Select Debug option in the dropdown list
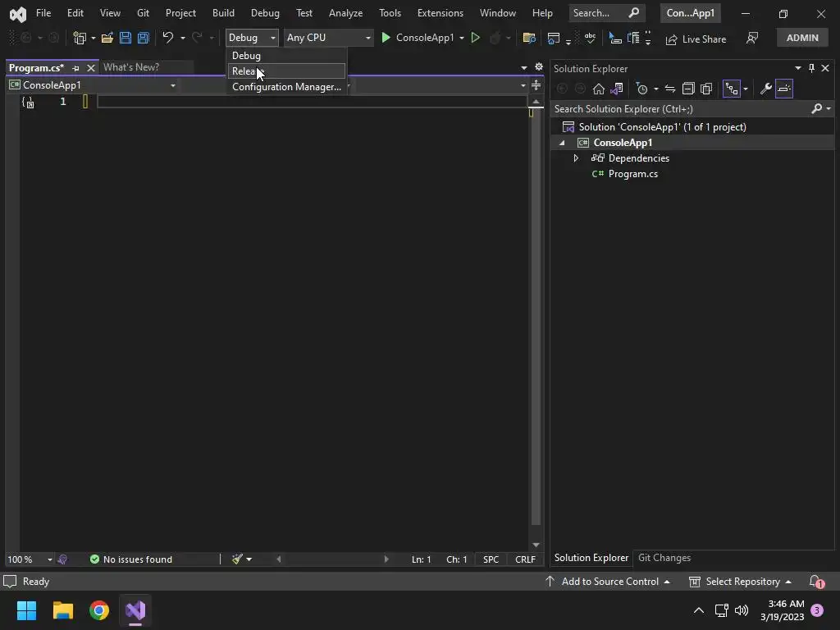 click(x=286, y=56)
